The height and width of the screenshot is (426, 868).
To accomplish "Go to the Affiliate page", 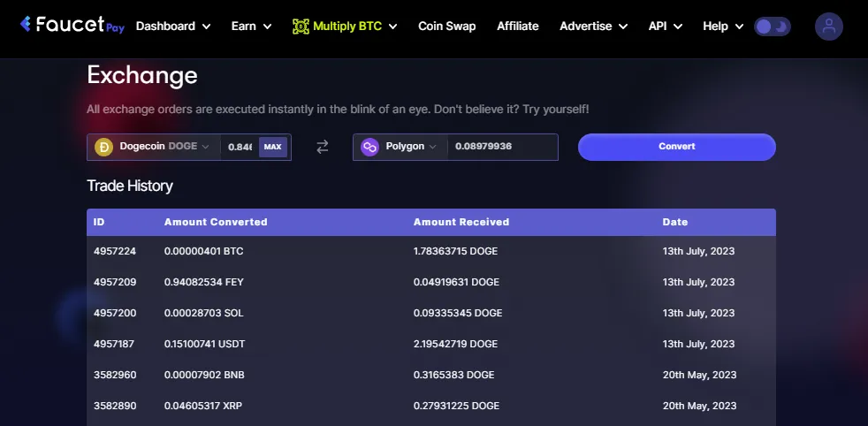I will pyautogui.click(x=518, y=26).
